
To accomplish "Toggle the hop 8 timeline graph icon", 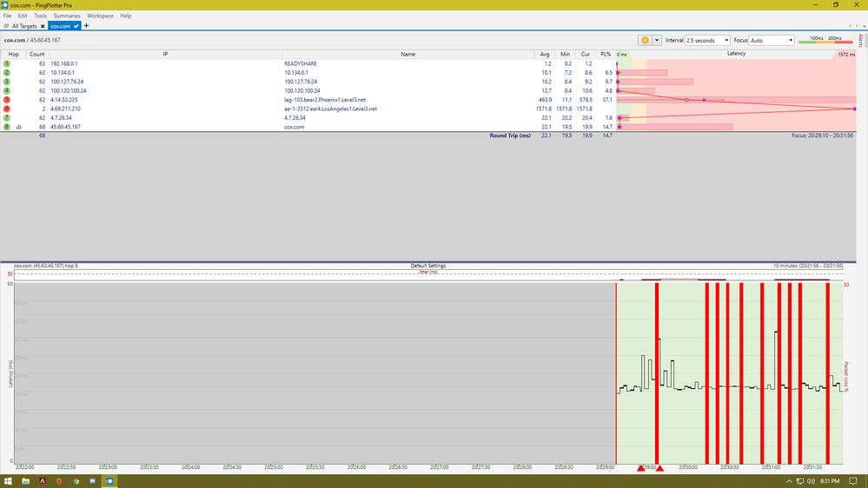I will coord(19,128).
